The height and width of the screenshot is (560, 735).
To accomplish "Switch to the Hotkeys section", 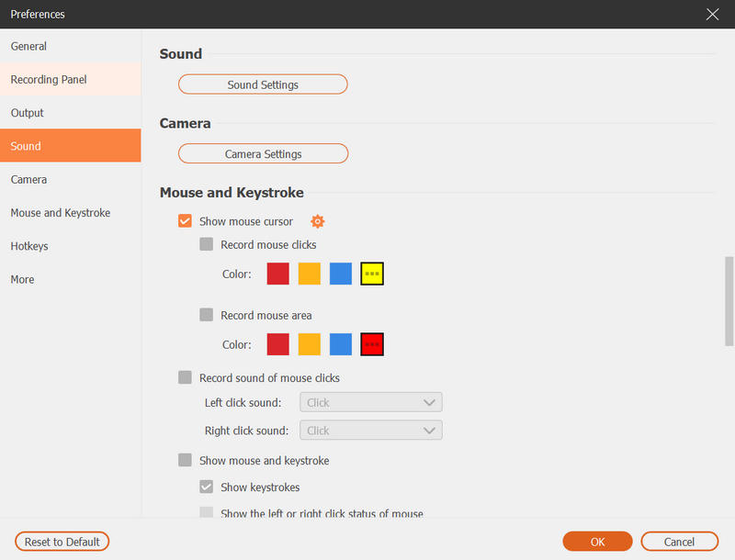I will point(30,246).
